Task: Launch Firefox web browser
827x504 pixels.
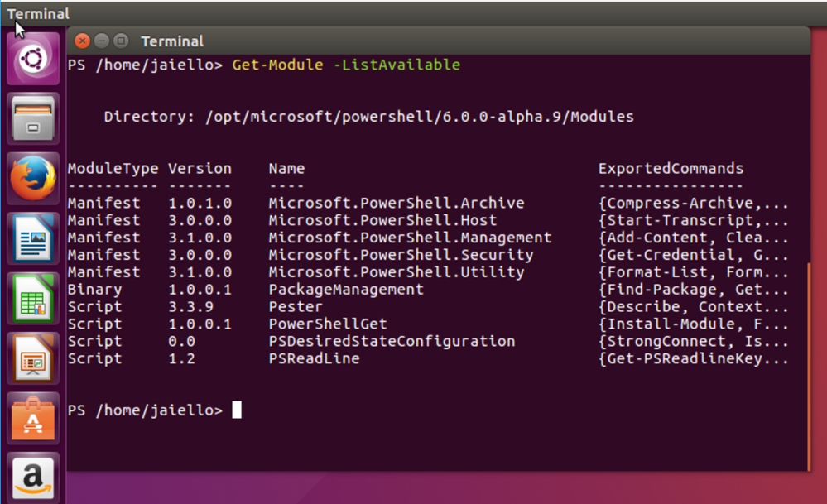Action: pos(33,179)
